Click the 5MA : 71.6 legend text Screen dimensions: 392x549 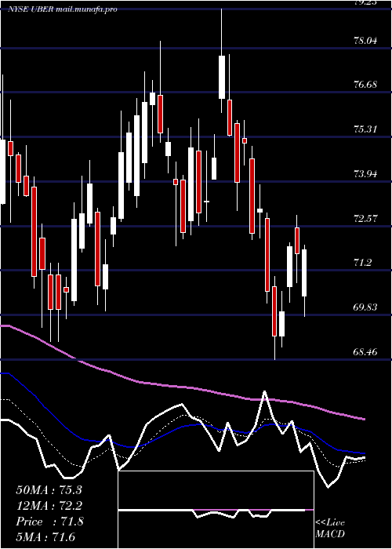coord(45,537)
